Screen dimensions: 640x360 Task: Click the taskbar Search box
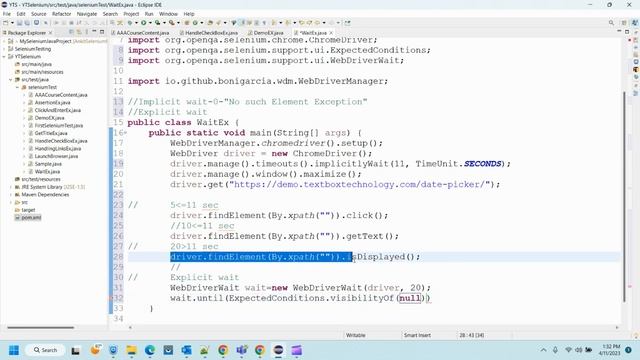(x=45, y=350)
